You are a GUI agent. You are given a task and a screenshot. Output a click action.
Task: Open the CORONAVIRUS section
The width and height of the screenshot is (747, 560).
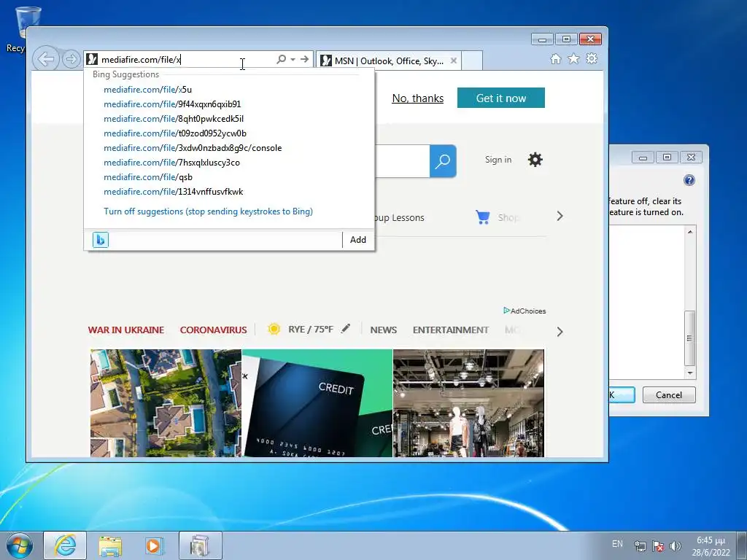tap(213, 330)
